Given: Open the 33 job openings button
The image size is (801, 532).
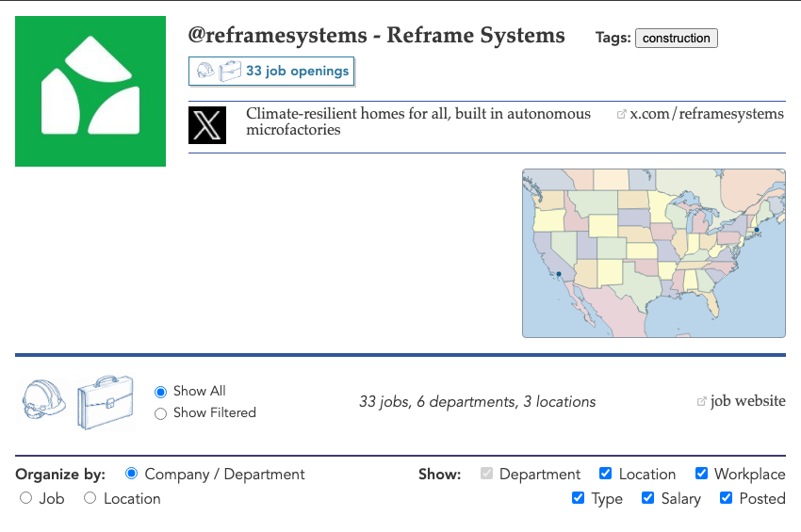Looking at the screenshot, I should click(271, 71).
